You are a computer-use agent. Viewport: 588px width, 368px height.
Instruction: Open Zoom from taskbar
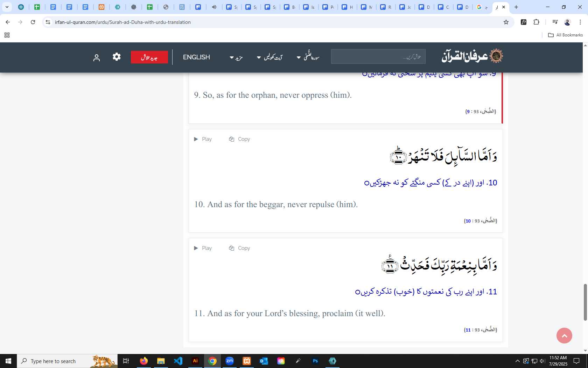coord(230,361)
